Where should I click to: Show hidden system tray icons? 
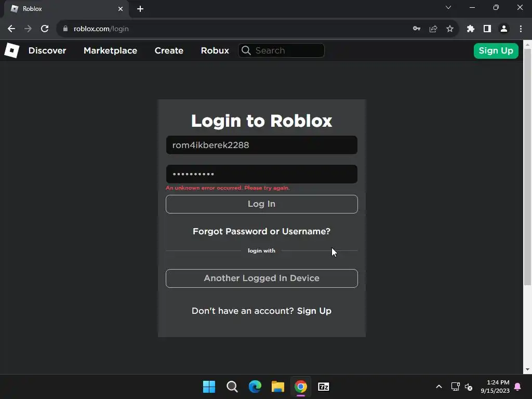pos(438,387)
